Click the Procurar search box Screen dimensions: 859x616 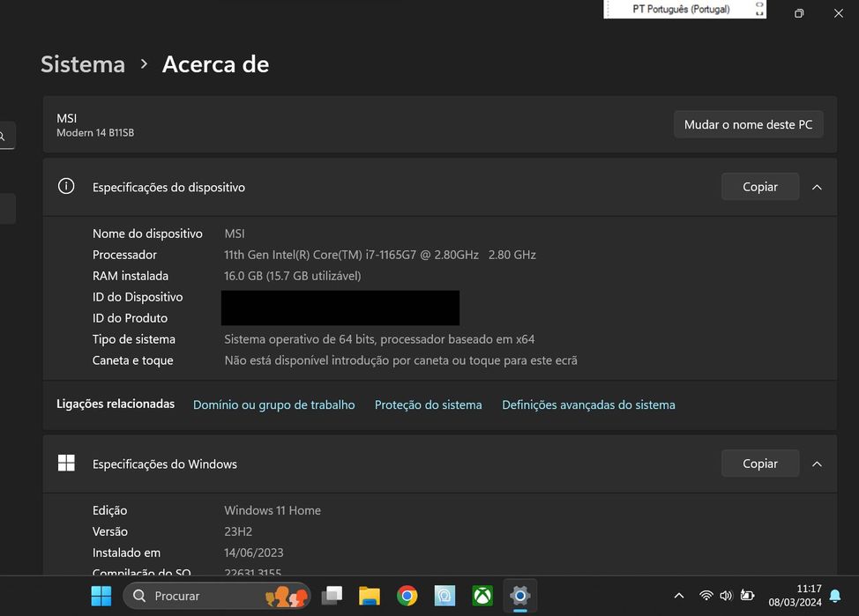point(217,596)
